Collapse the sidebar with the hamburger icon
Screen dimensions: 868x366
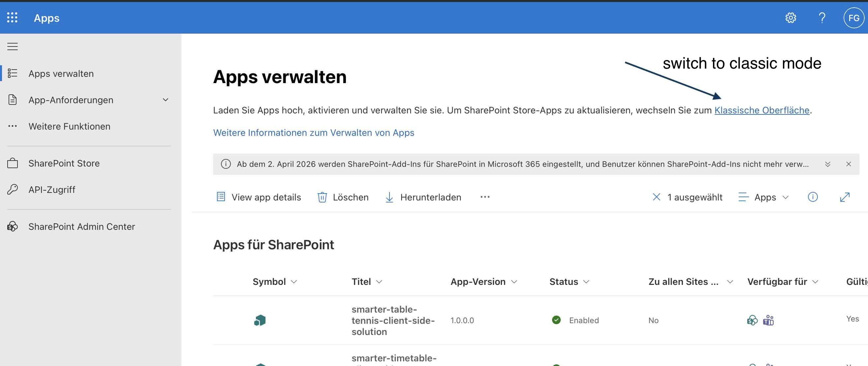click(x=12, y=46)
